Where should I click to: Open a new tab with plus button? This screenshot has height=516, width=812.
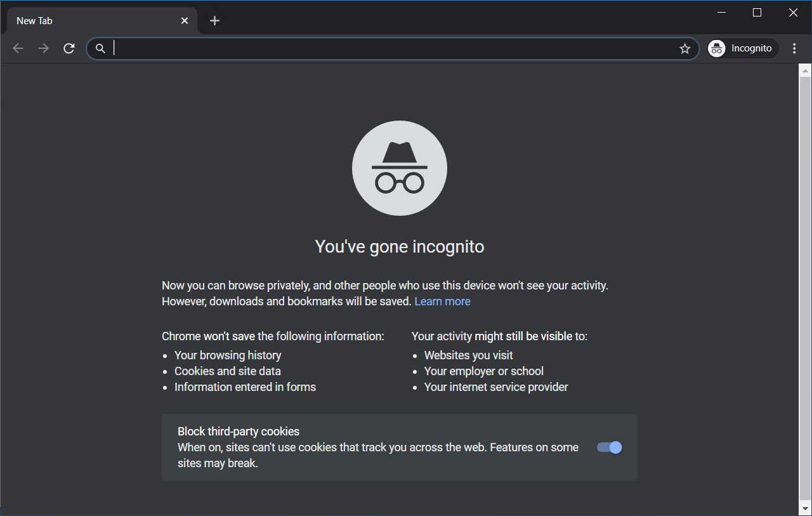[x=214, y=20]
